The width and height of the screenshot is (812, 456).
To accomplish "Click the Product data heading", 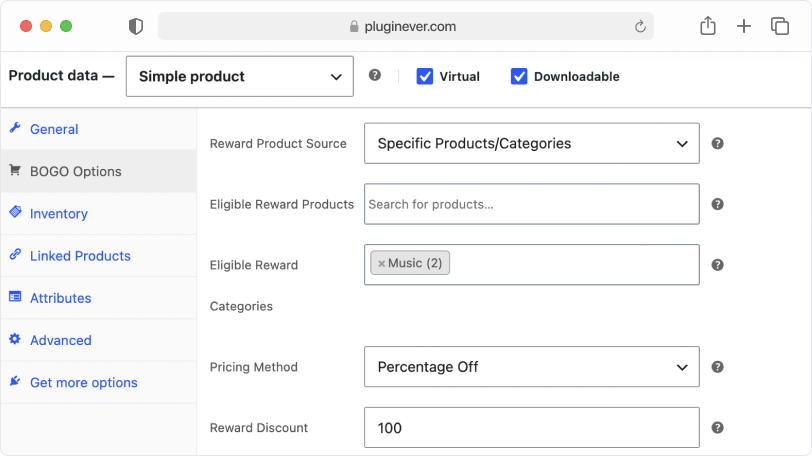I will [61, 76].
